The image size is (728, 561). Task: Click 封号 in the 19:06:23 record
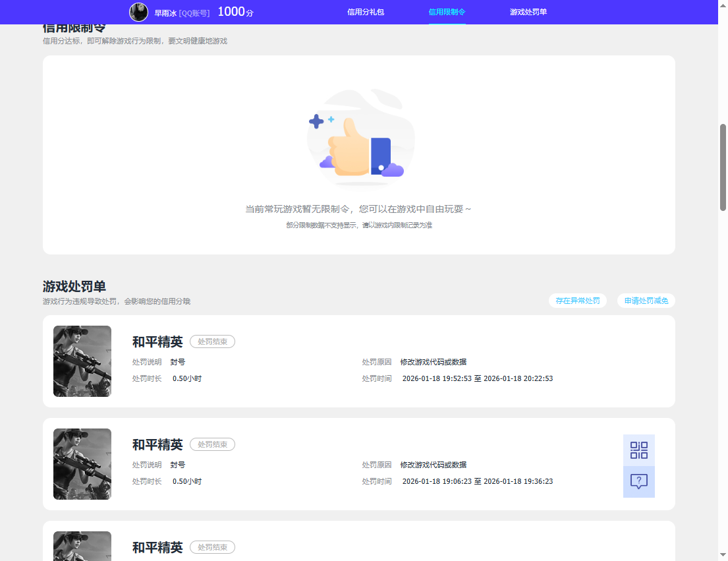177,465
